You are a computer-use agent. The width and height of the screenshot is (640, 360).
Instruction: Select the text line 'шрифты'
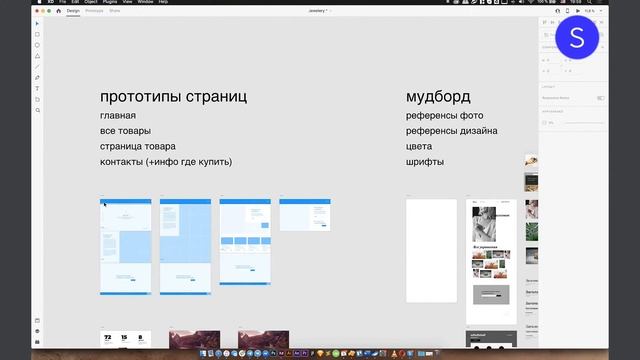pyautogui.click(x=425, y=162)
